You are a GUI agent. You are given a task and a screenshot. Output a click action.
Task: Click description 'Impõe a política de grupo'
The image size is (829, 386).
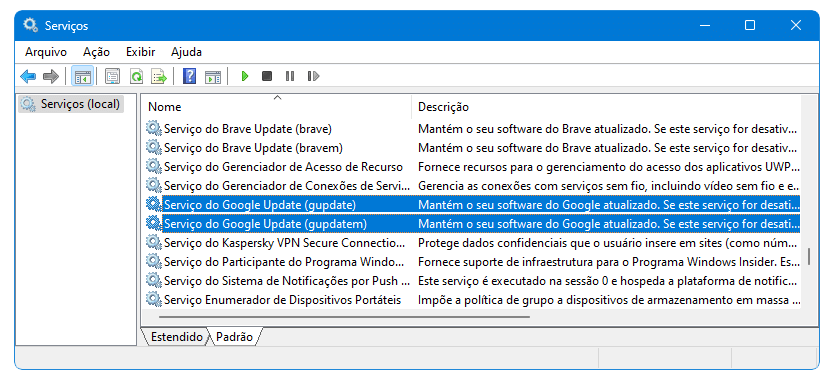[609, 300]
